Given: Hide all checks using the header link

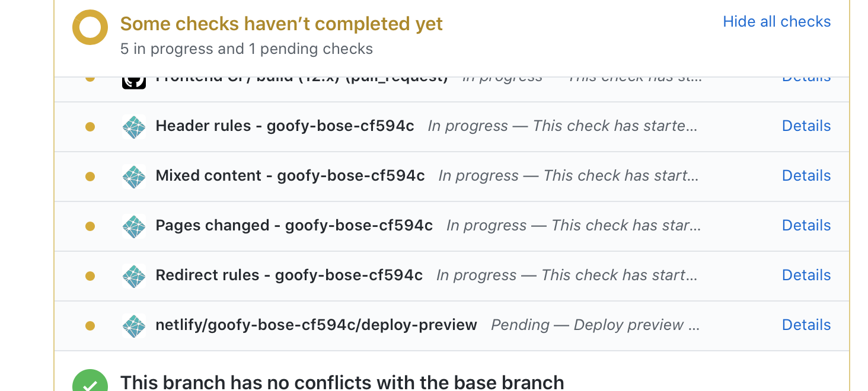Looking at the screenshot, I should coord(777,21).
